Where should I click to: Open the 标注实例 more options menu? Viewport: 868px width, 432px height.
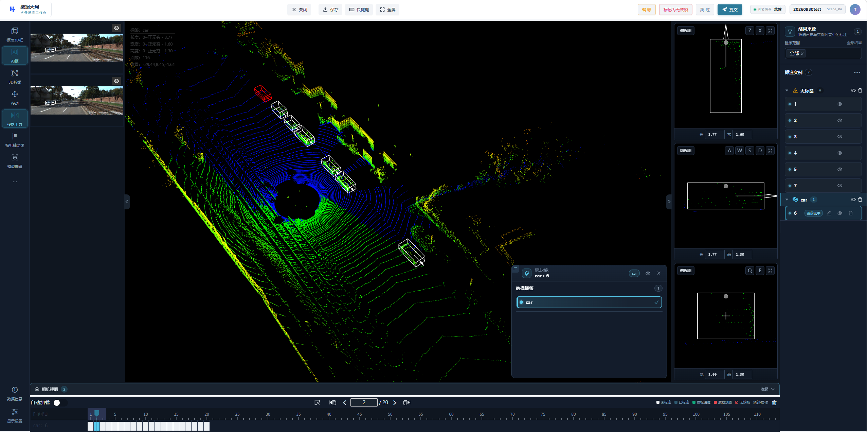click(x=857, y=72)
